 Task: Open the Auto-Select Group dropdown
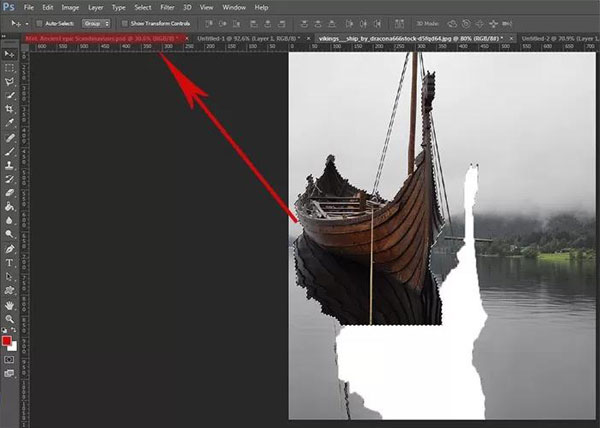tap(96, 24)
